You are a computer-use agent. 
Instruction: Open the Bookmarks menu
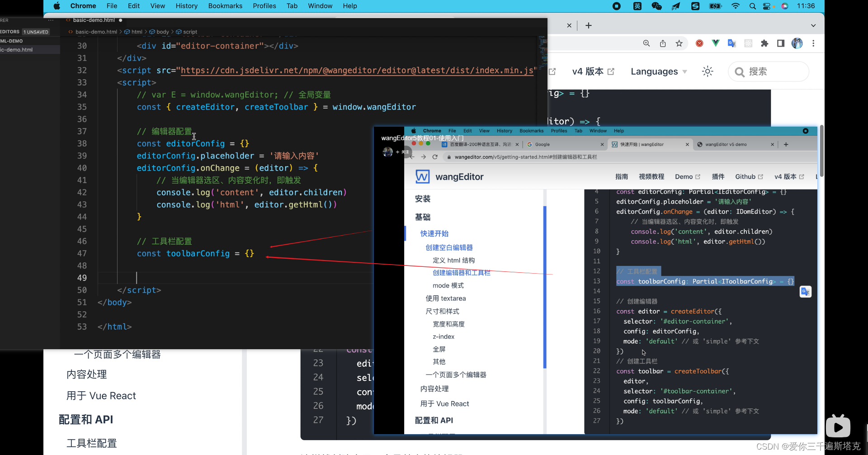(x=225, y=6)
